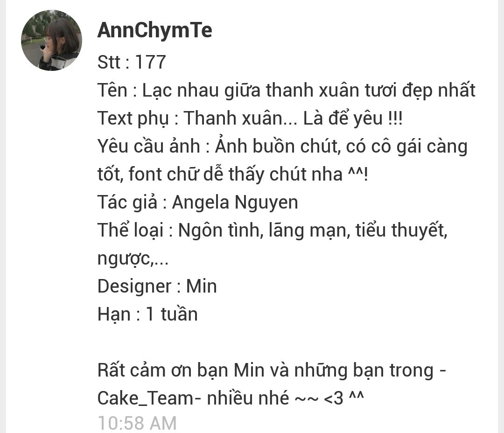This screenshot has width=504, height=433.
Task: Tap the word 'ngược,...'
Action: pyautogui.click(x=133, y=258)
